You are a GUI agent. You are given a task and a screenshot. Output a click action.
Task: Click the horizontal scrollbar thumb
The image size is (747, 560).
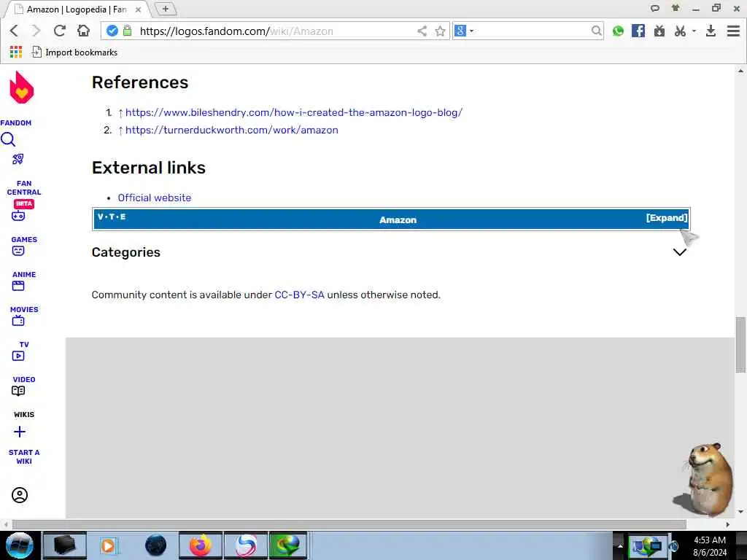point(349,524)
